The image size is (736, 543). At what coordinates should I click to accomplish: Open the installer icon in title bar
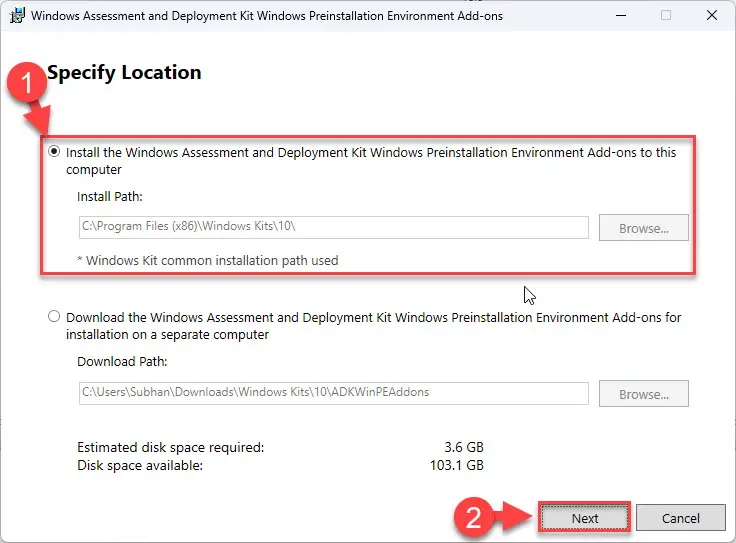[x=17, y=15]
